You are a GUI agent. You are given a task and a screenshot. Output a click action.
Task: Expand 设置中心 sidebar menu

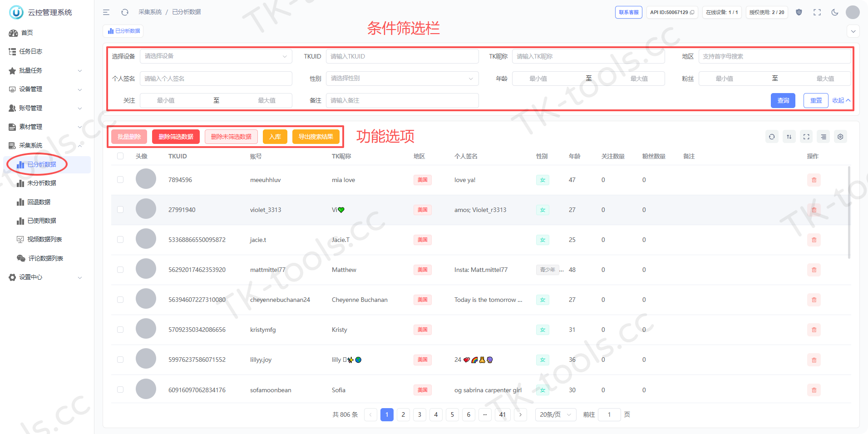[47, 277]
